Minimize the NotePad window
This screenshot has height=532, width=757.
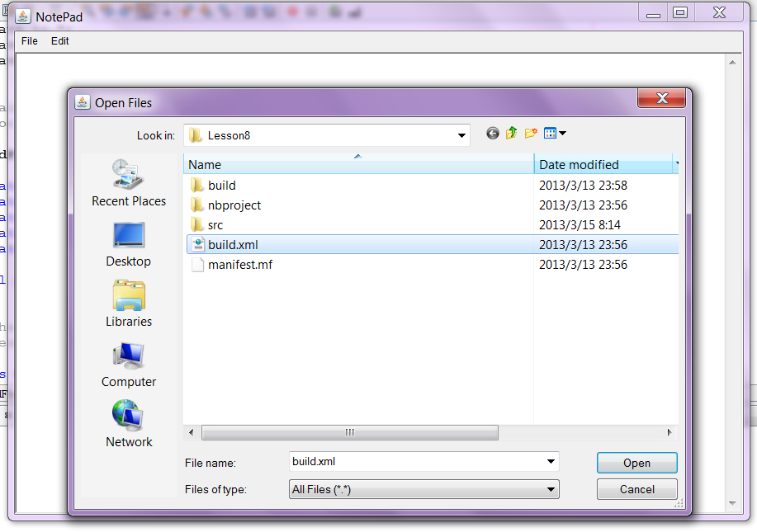(x=653, y=12)
